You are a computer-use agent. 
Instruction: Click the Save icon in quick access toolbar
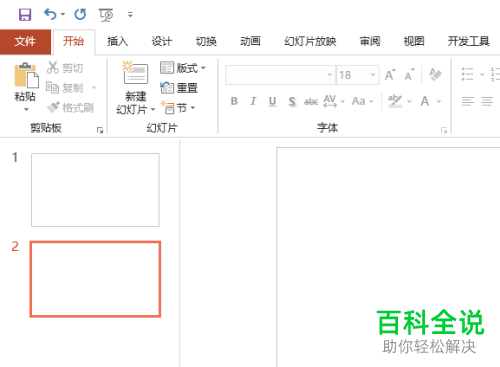click(x=25, y=15)
